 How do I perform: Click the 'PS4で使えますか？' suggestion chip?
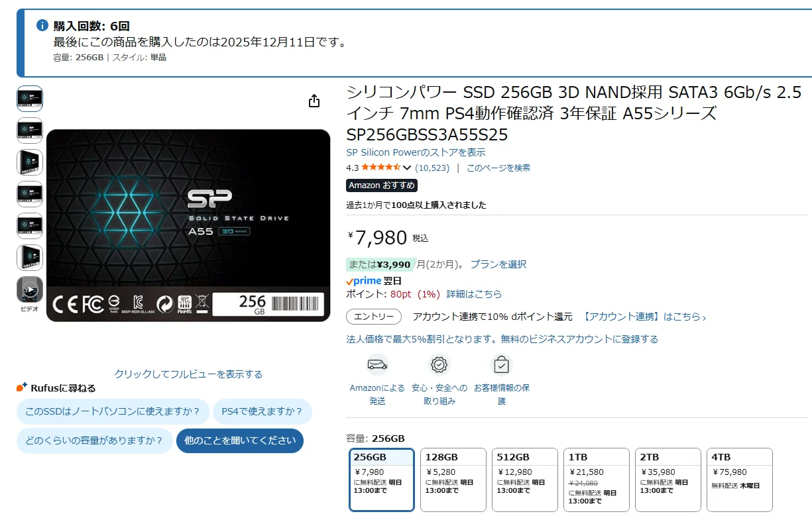coord(262,411)
